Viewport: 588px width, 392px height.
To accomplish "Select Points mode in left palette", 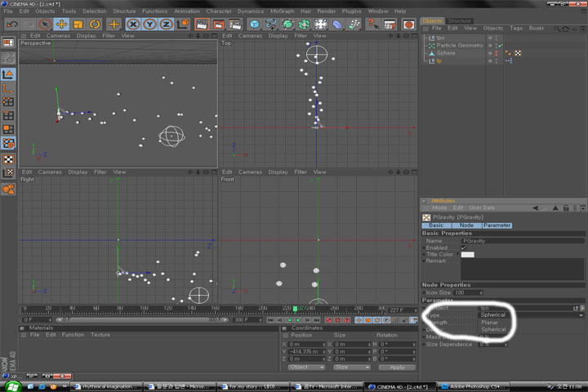I will (8, 101).
